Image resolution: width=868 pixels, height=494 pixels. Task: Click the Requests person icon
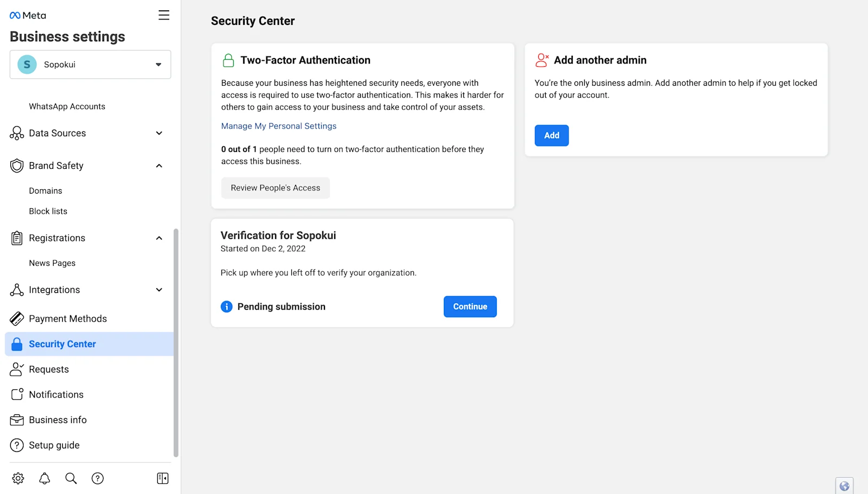click(x=17, y=369)
